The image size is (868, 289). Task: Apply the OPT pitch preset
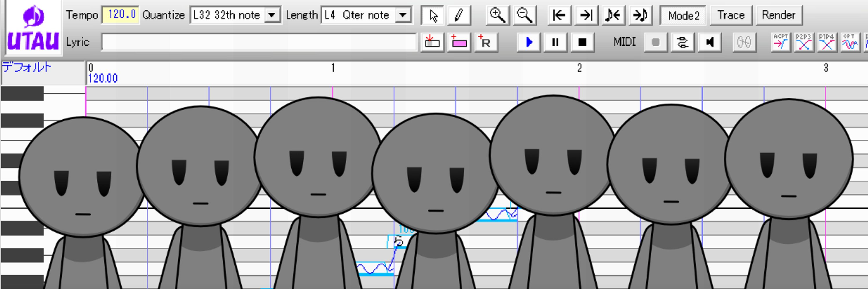click(x=850, y=42)
